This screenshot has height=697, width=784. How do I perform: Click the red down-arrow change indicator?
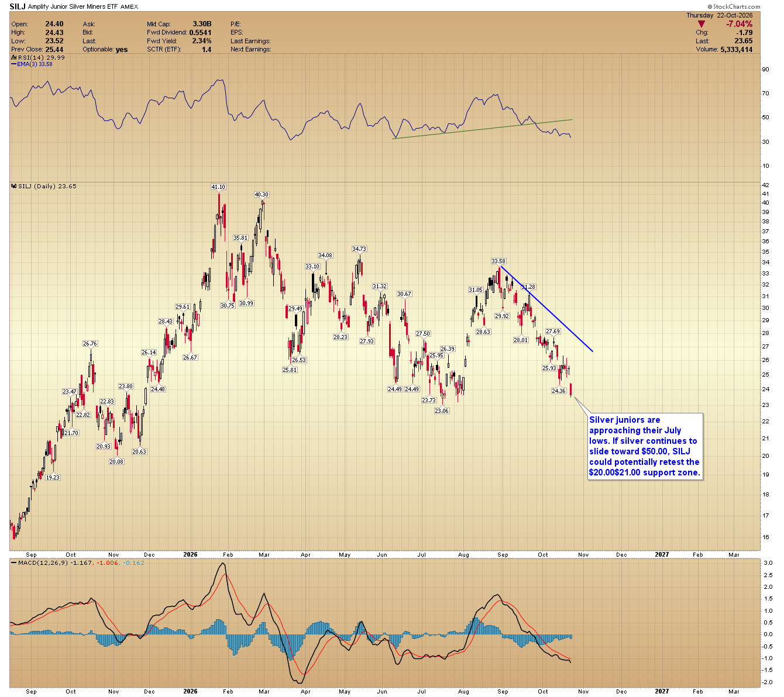(702, 24)
